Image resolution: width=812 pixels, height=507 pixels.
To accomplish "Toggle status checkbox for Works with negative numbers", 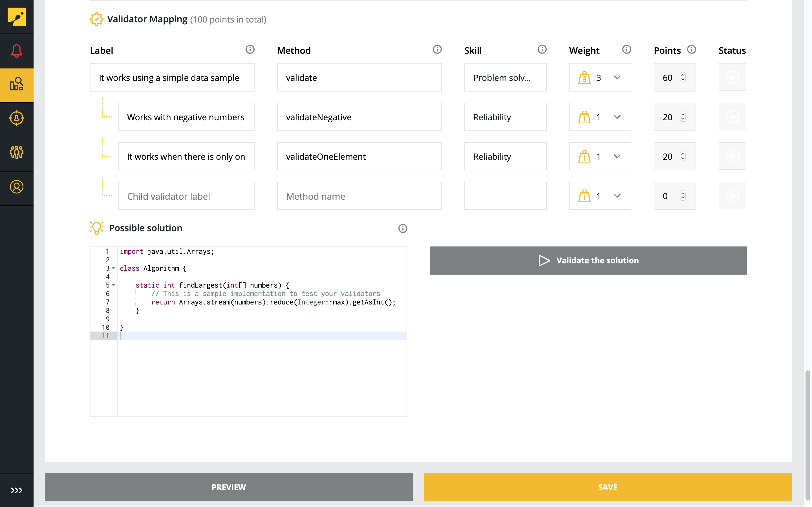I will pyautogui.click(x=732, y=117).
